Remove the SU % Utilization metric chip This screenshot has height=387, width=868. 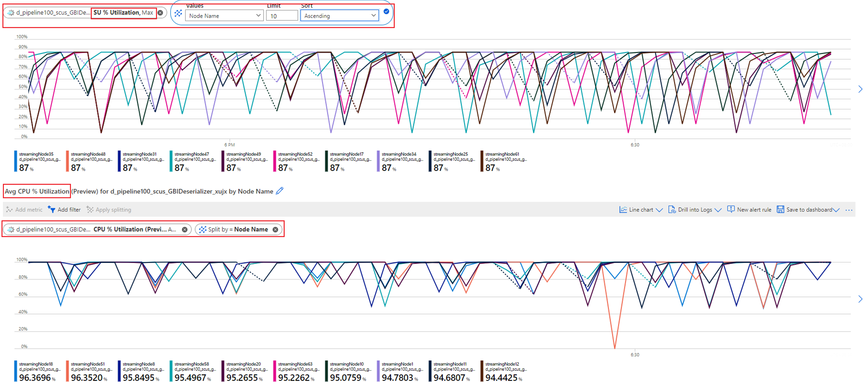point(160,13)
